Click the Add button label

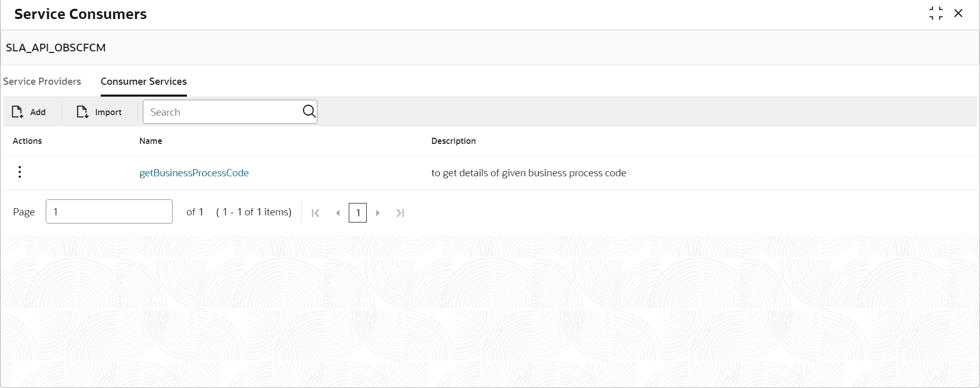tap(38, 112)
